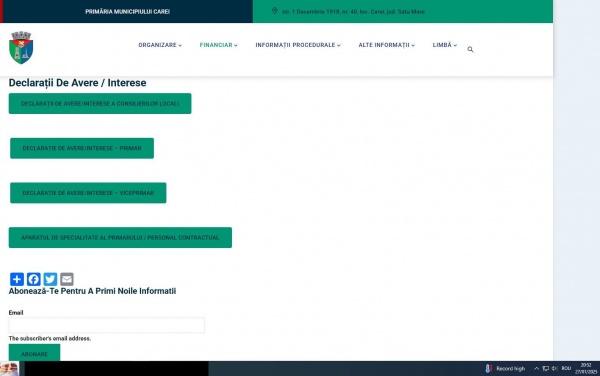Share the page on Twitter
The width and height of the screenshot is (600, 376).
tap(50, 279)
